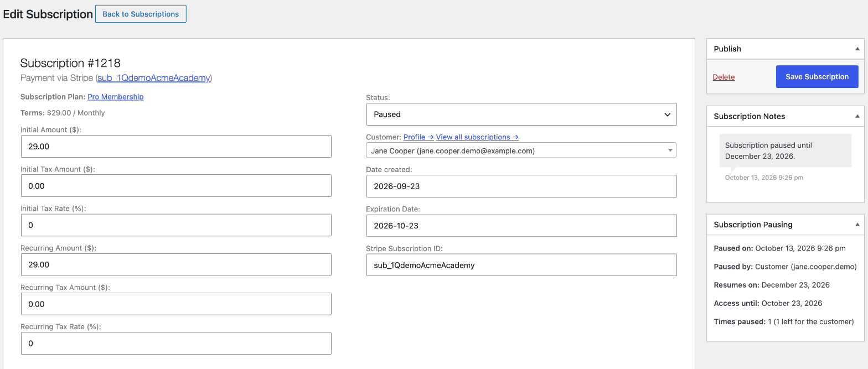Click the Stripe Subscription ID field
Viewport: 868px width, 369px height.
point(521,265)
